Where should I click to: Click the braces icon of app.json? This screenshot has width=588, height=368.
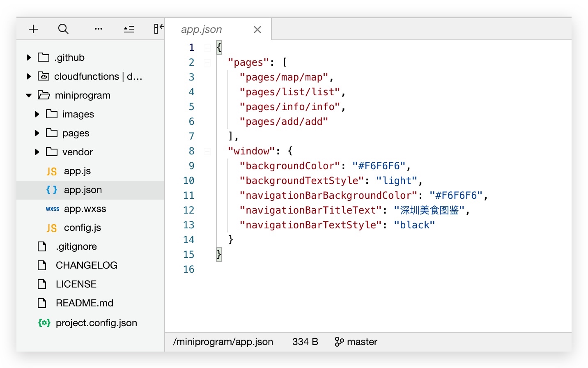[x=52, y=190]
